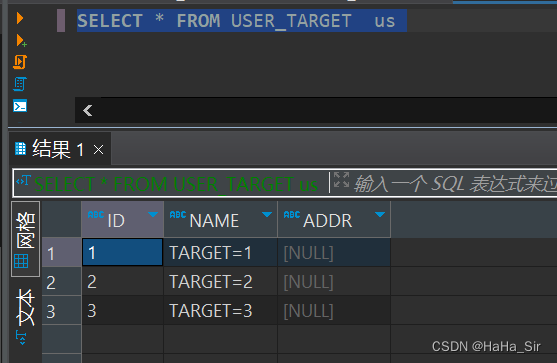Close the 结果 1 tab
557x363 pixels.
98,150
